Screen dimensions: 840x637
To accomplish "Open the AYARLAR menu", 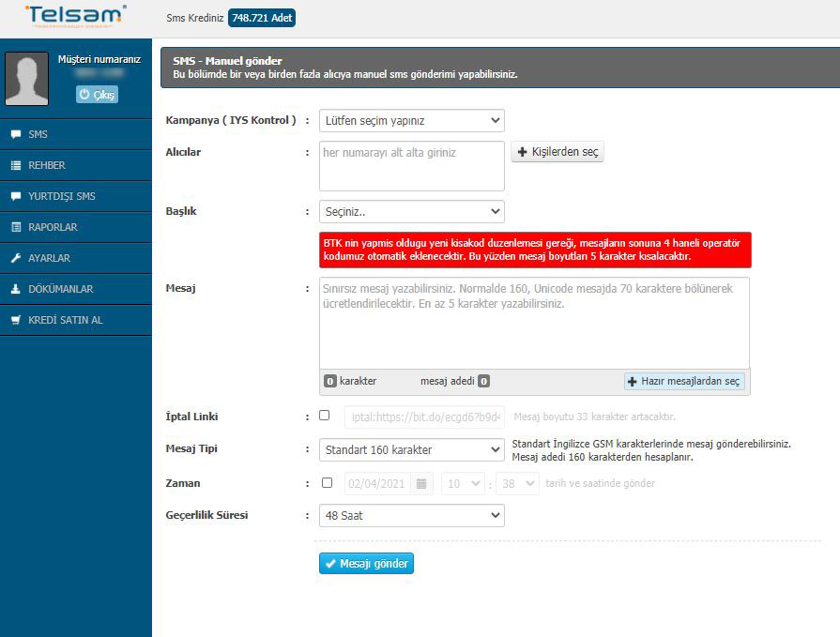I will coord(76,258).
